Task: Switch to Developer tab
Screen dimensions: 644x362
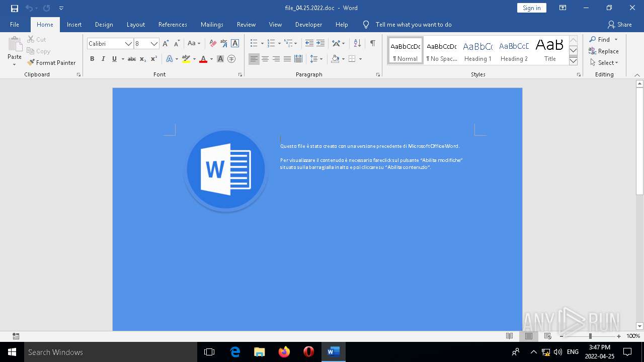Action: point(308,25)
